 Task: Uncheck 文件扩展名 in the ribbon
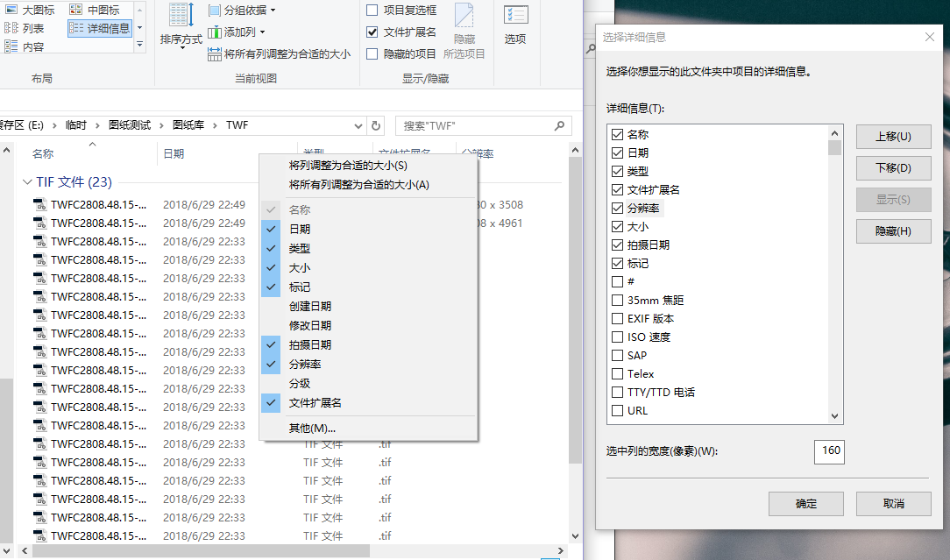372,32
